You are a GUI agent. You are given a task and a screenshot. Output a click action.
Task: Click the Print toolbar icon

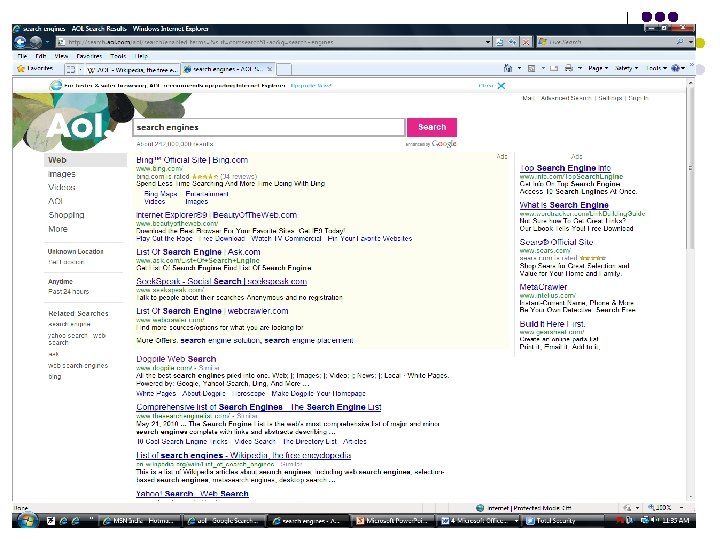point(568,68)
